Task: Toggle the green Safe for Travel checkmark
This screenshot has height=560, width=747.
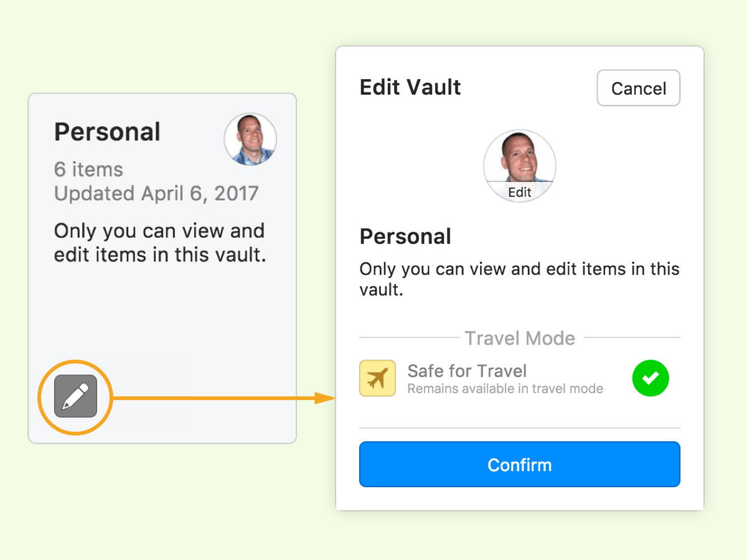Action: (651, 378)
